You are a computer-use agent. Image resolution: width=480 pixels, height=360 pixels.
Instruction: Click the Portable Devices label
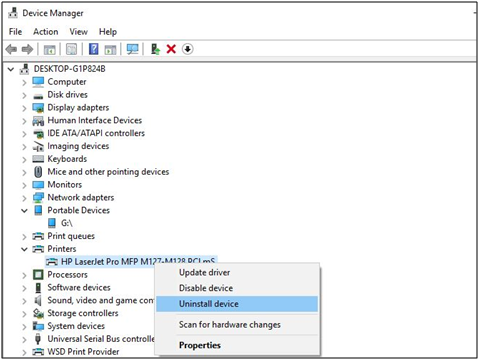[x=79, y=210]
